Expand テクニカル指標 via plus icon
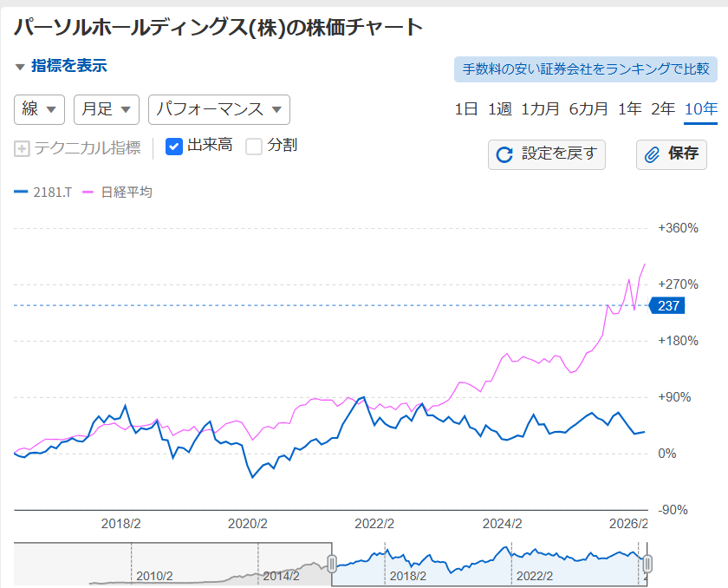 22,148
